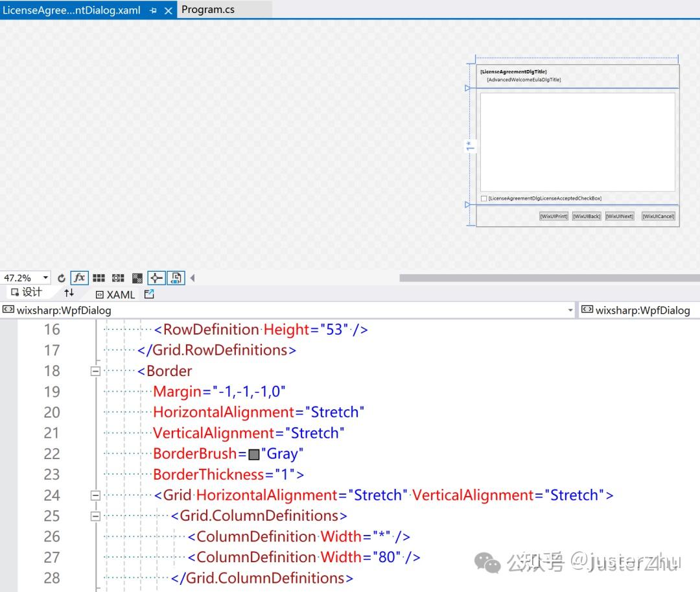Click the Gray BorderBrush color swatch
This screenshot has height=592, width=700.
(254, 454)
